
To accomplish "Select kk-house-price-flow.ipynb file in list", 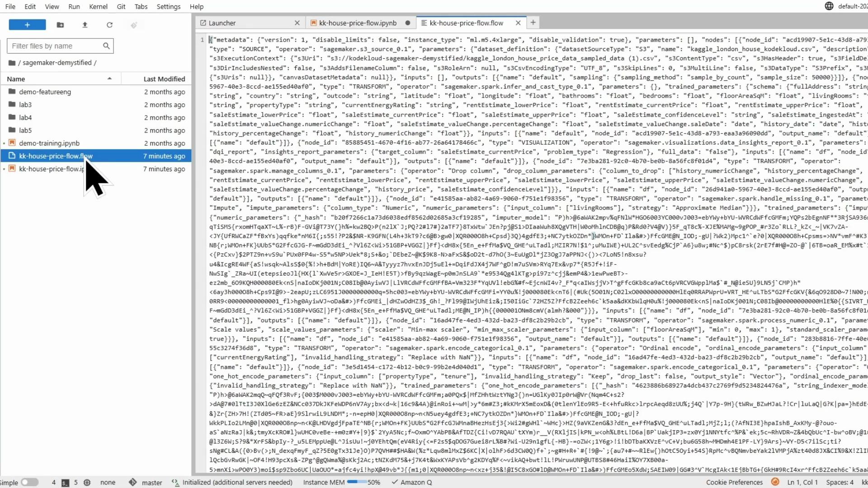I will click(96, 169).
